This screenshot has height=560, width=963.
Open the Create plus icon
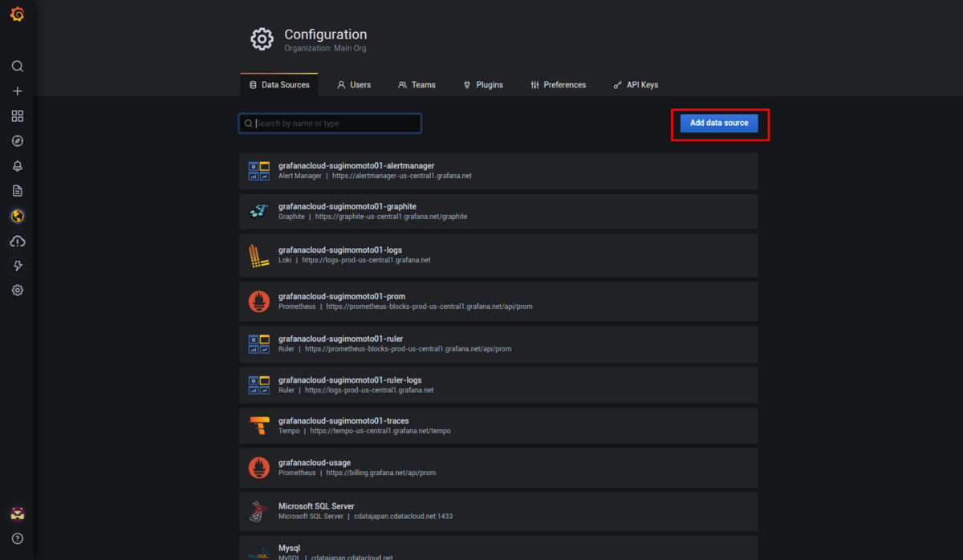[x=18, y=91]
